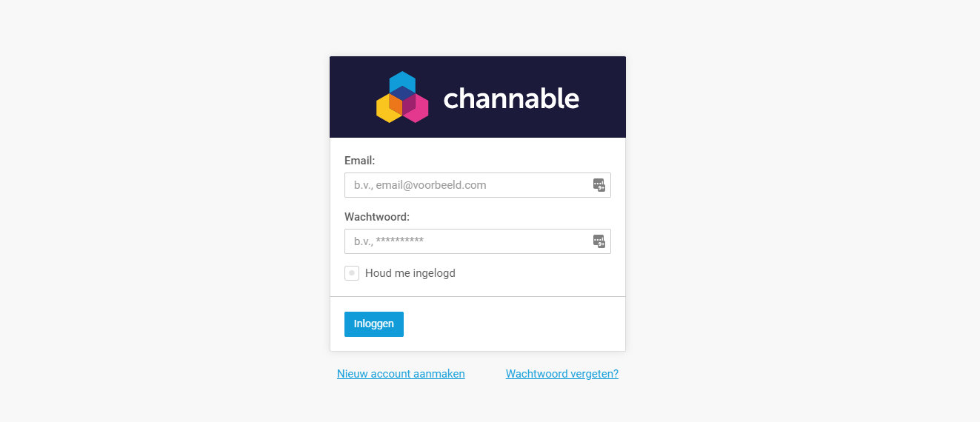Open the Wachtwoord vergeten? link
This screenshot has height=422, width=980.
[x=562, y=374]
